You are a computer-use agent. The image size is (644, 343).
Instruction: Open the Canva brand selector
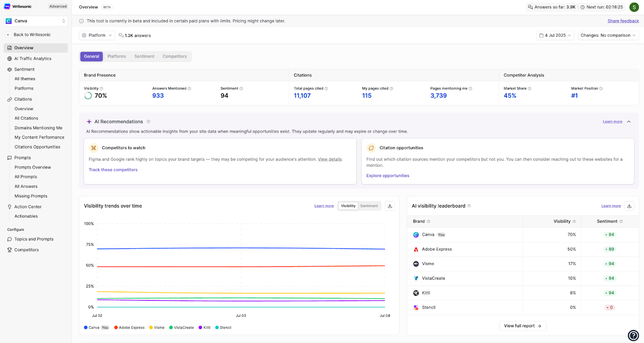tap(35, 21)
